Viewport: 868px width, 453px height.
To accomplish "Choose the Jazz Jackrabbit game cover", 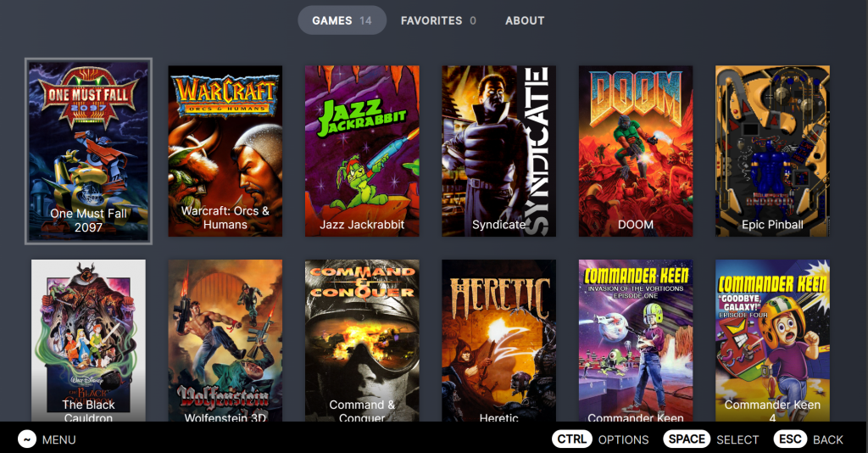I will coord(362,151).
